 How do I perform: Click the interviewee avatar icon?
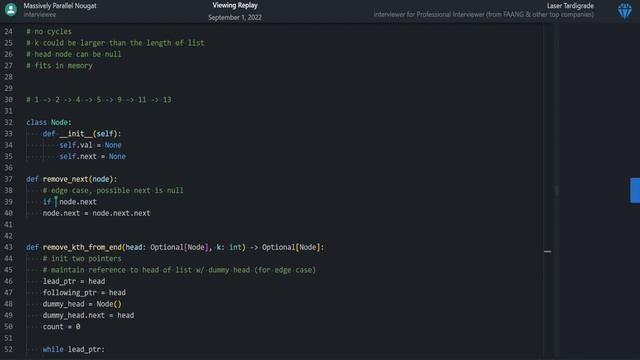click(x=11, y=10)
